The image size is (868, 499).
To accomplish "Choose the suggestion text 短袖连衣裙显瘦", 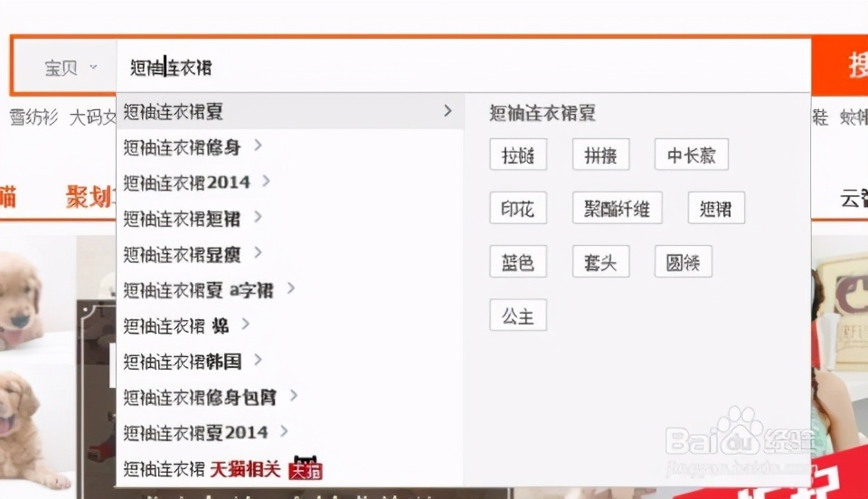I will (182, 255).
